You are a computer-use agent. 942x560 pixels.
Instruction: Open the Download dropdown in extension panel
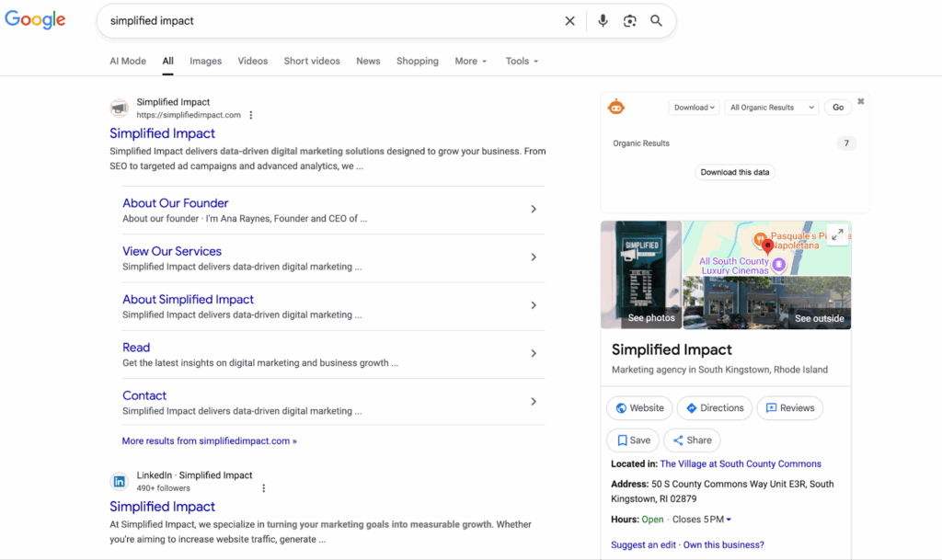(x=694, y=108)
